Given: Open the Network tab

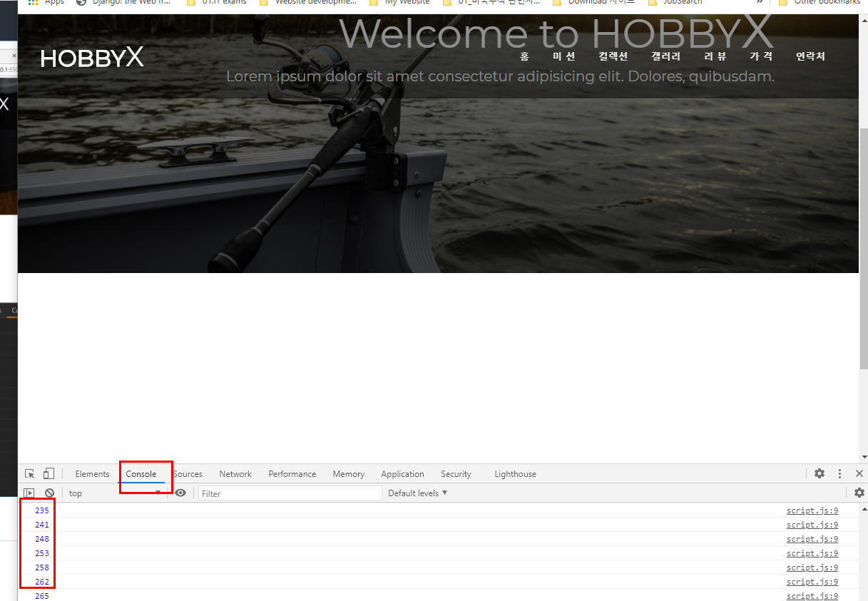Looking at the screenshot, I should coord(235,474).
